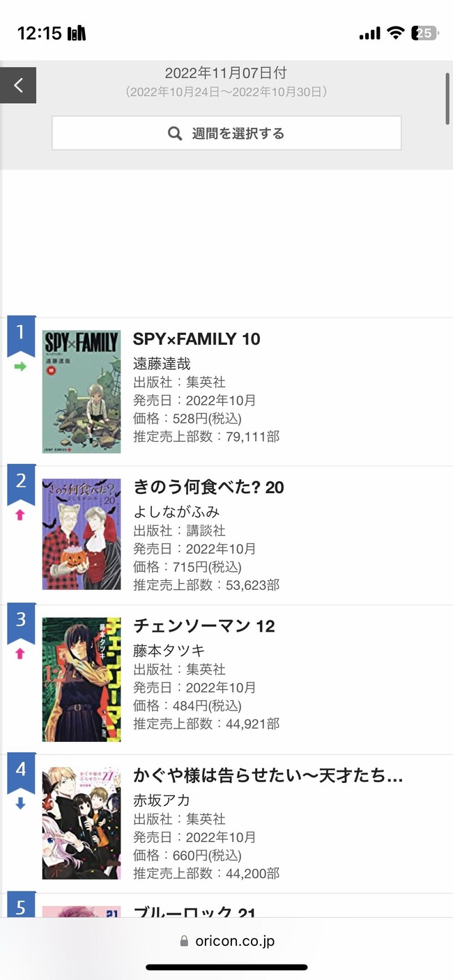Open the チェンソーマン 12 cover thumbnail
453x980 pixels.
(x=82, y=679)
